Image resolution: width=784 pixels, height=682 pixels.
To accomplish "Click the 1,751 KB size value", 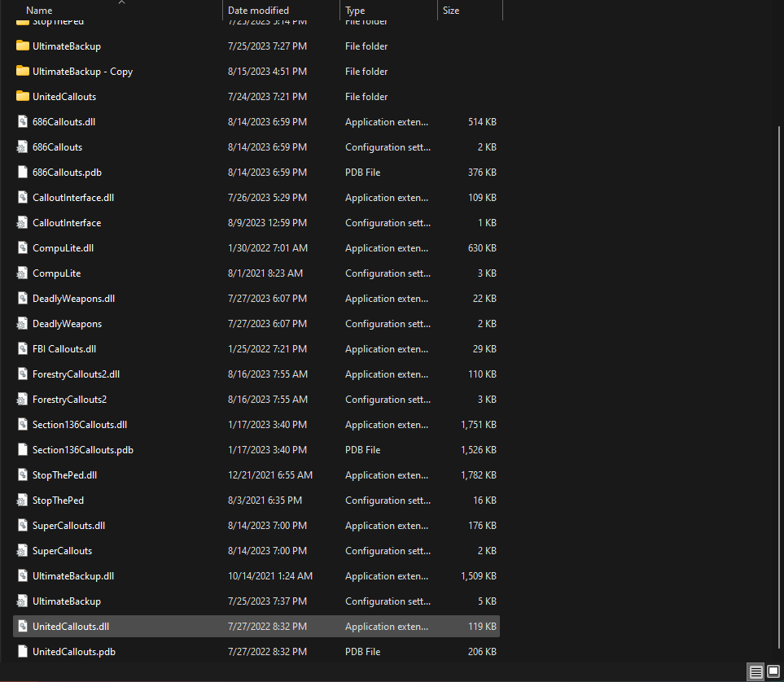I will pos(479,425).
